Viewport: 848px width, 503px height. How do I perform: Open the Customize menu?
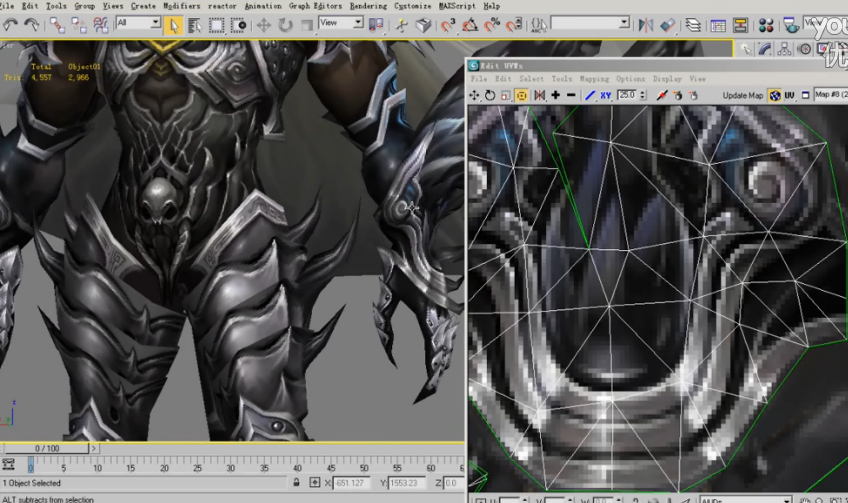(413, 6)
